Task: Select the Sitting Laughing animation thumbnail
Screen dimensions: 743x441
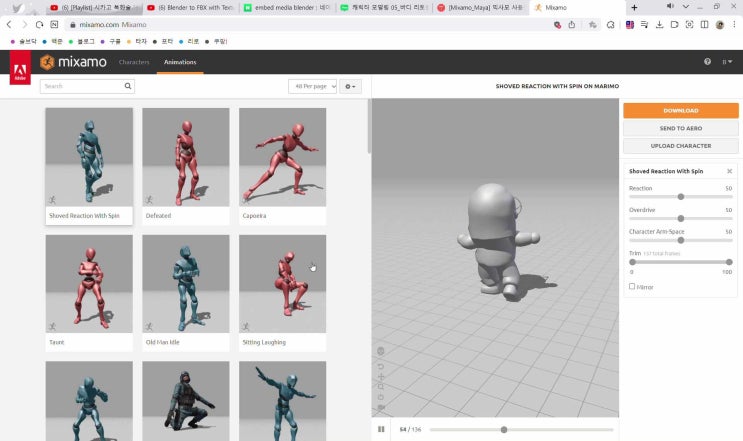Action: (282, 284)
